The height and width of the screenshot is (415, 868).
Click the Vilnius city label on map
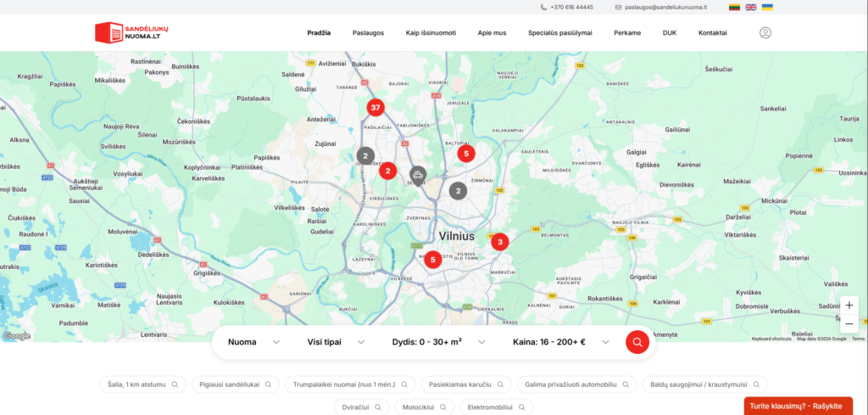point(457,236)
